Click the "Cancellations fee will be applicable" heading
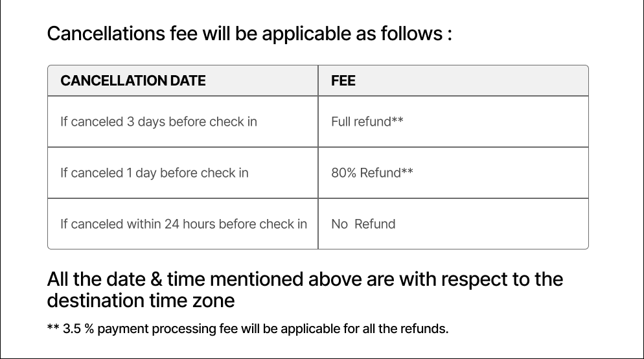 click(249, 34)
